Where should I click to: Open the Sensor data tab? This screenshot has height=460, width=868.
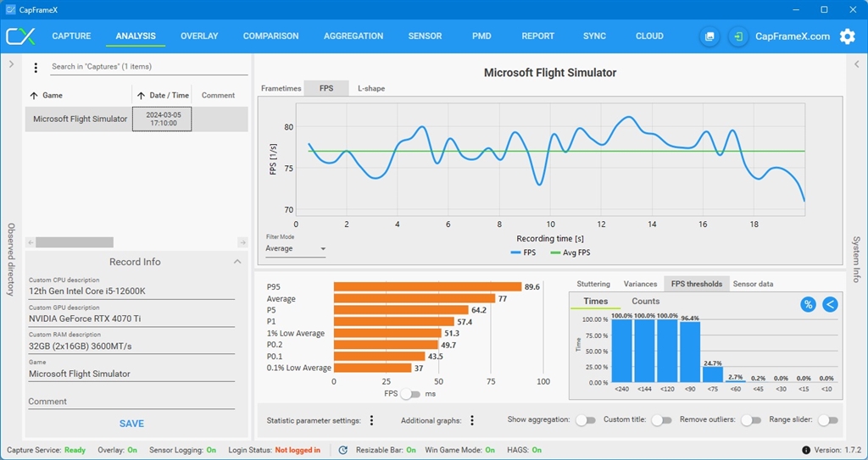pos(754,284)
